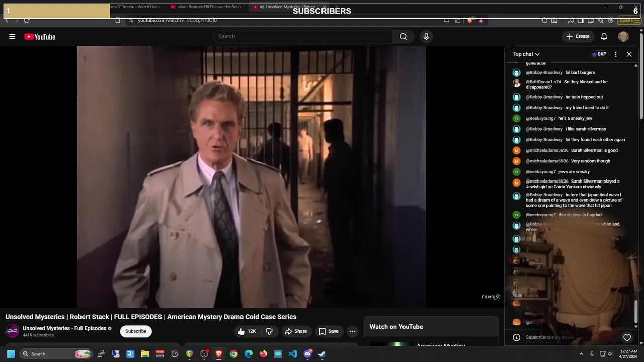
Task: Open Brave Shields lion icon
Action: pos(470,20)
